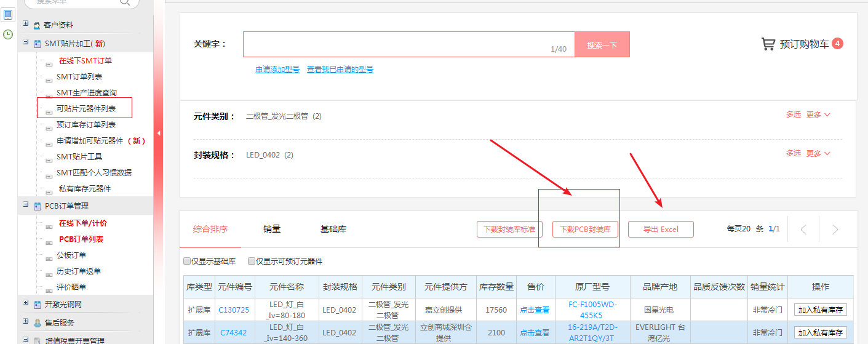Collapse the PCB订单管理 tree node
The height and width of the screenshot is (344, 868).
tap(26, 205)
